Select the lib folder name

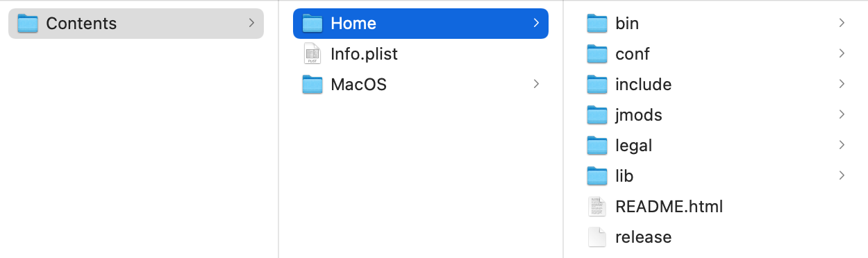[x=624, y=176]
